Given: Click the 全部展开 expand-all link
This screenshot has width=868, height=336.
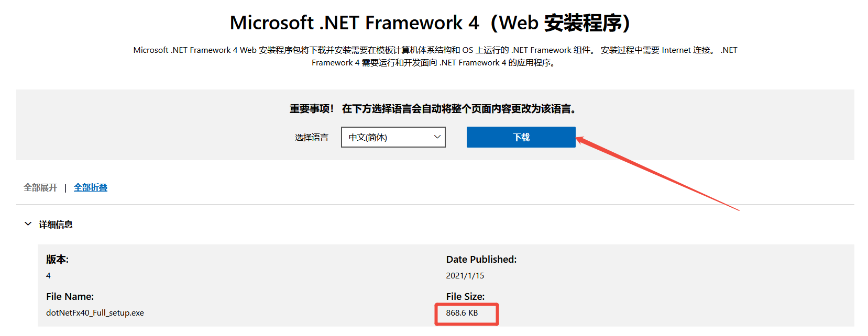Looking at the screenshot, I should tap(40, 187).
